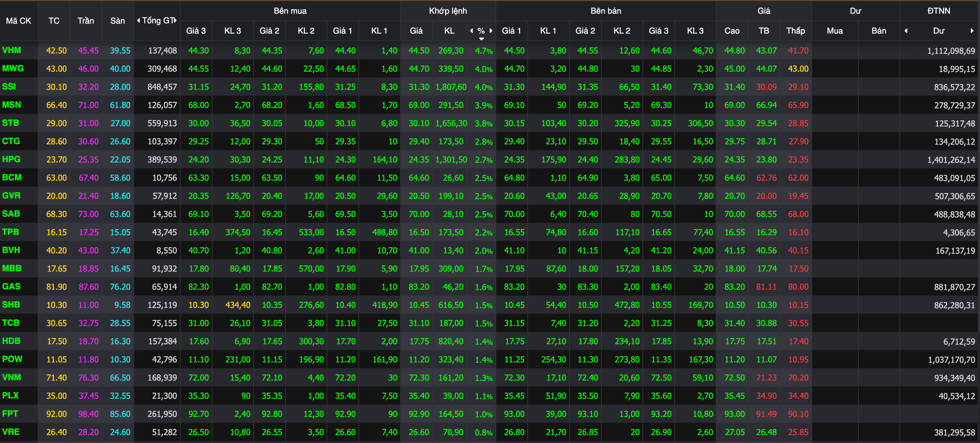Open VRE stock symbol
Viewport: 980px width, 443px height.
(x=11, y=432)
